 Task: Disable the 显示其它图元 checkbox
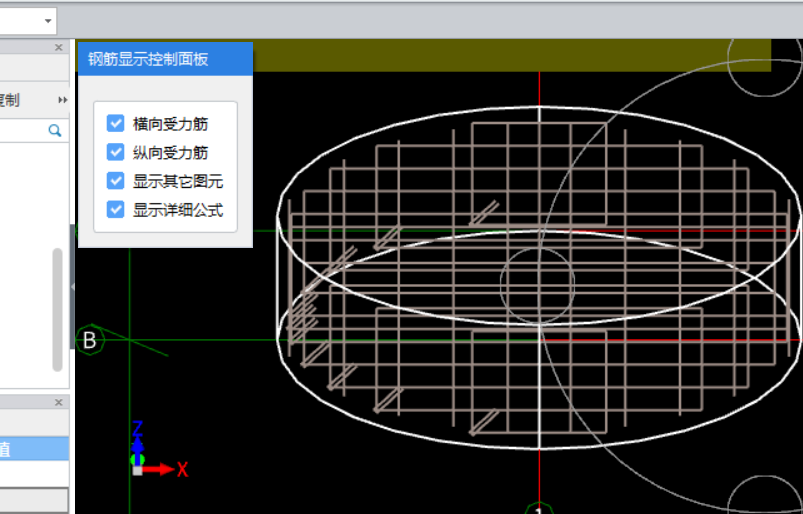tap(115, 181)
